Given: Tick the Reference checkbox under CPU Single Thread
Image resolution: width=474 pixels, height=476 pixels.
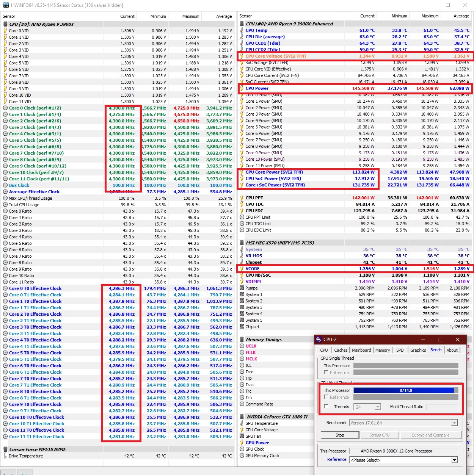Looking at the screenshot, I should (x=326, y=373).
